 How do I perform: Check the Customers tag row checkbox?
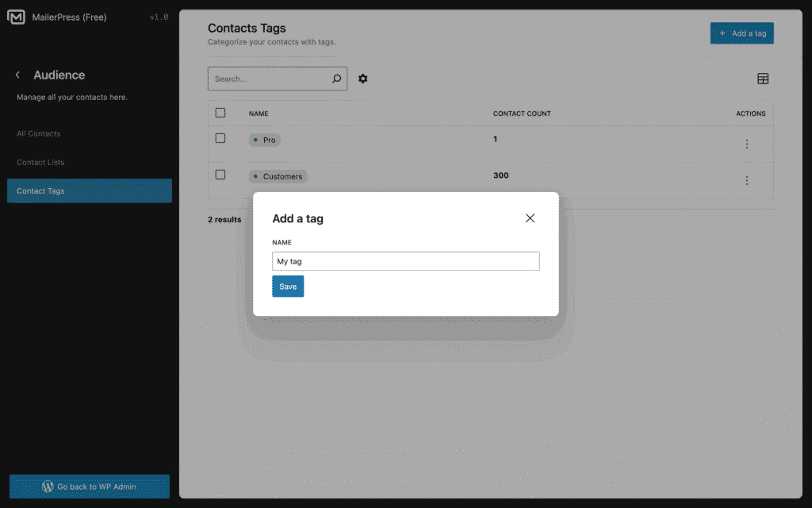tap(220, 175)
